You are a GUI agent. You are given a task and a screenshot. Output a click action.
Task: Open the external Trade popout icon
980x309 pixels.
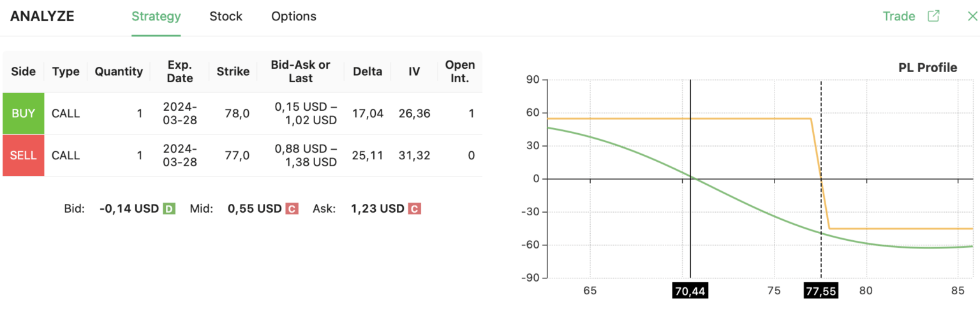933,17
